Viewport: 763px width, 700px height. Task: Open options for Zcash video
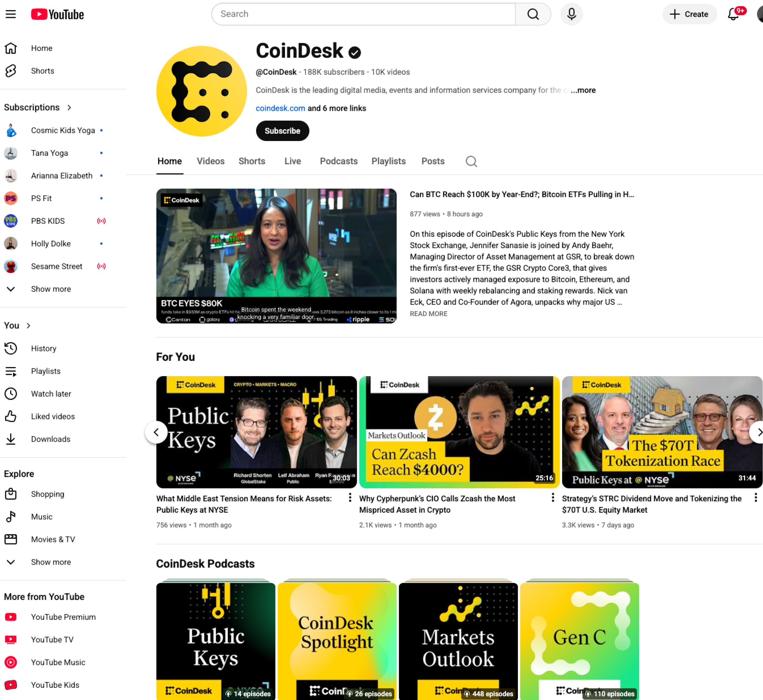tap(553, 497)
